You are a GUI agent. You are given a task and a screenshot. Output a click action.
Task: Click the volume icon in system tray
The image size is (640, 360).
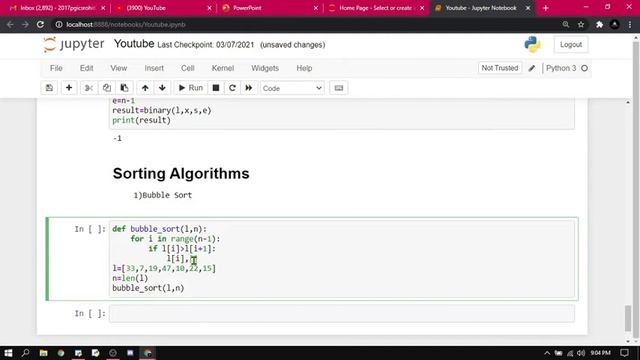point(580,353)
